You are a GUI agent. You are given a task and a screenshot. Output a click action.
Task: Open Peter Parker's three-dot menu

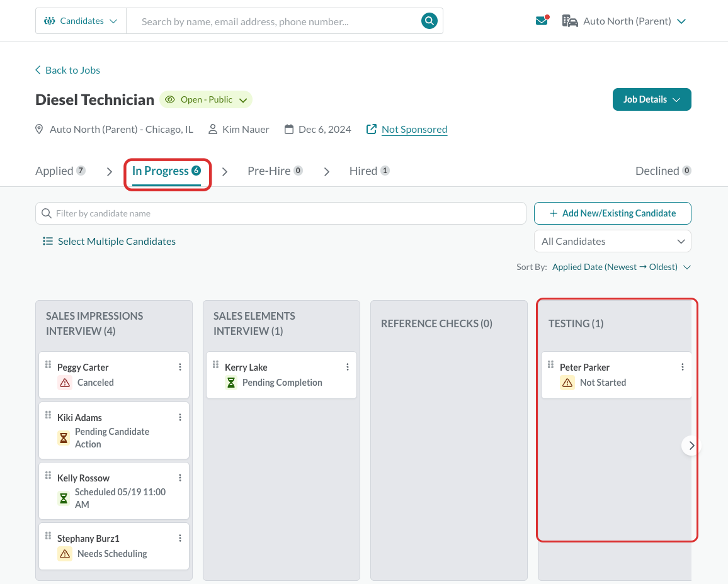[683, 367]
